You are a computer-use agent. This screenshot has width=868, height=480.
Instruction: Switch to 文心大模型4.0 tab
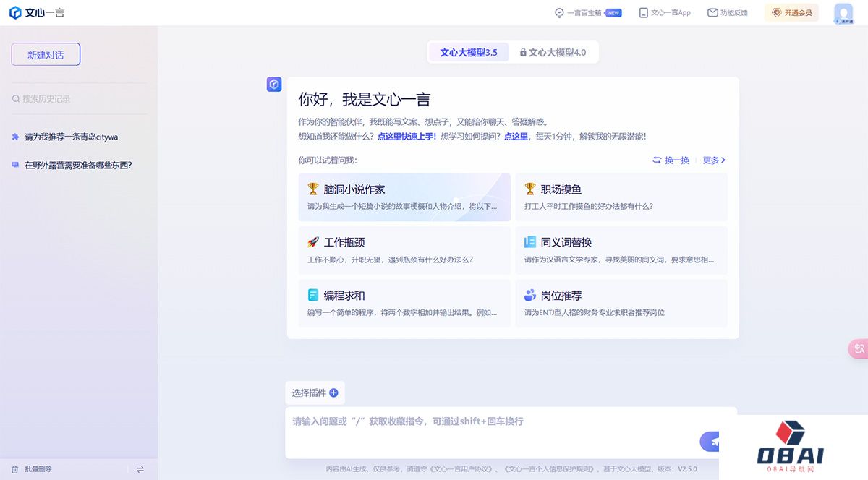click(x=553, y=52)
